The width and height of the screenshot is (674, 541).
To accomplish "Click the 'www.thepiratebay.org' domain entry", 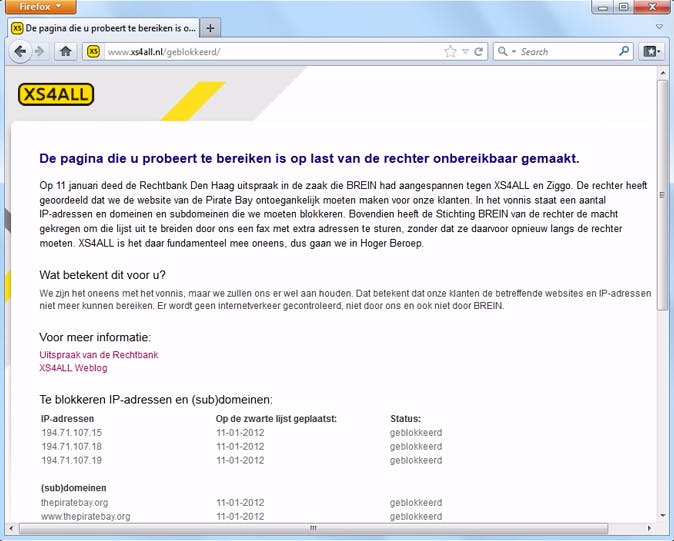I will 86,516.
